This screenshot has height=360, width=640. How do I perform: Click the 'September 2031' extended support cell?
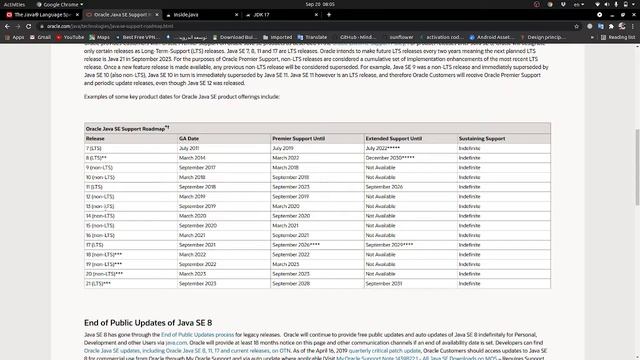tap(411, 284)
